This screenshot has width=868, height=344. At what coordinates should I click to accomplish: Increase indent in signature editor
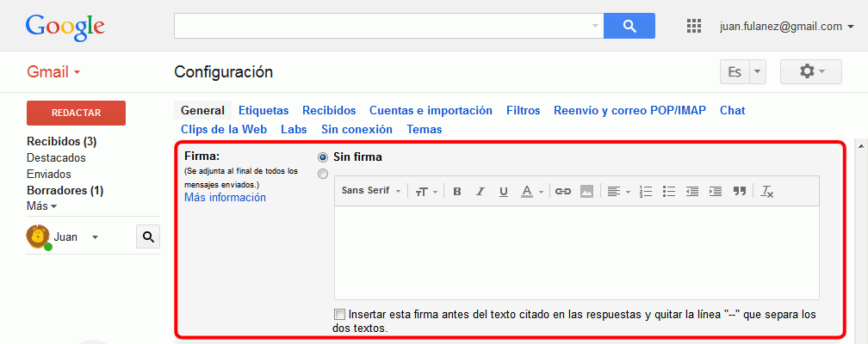pos(716,192)
